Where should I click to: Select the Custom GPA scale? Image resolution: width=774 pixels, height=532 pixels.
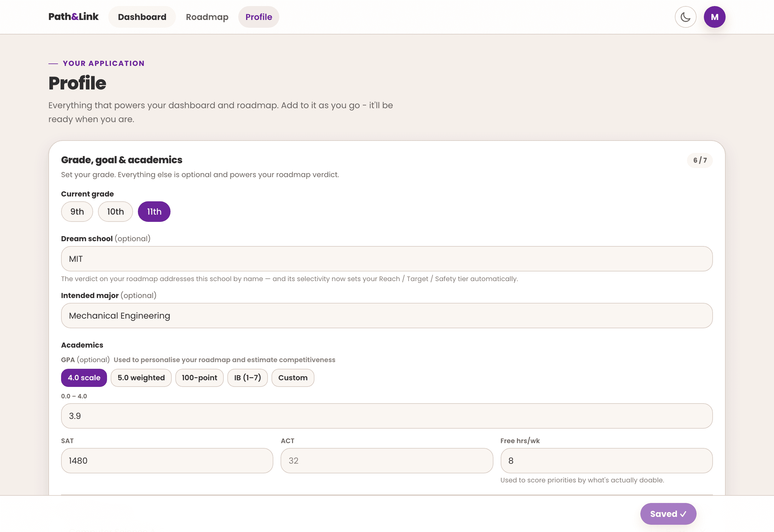pos(293,378)
